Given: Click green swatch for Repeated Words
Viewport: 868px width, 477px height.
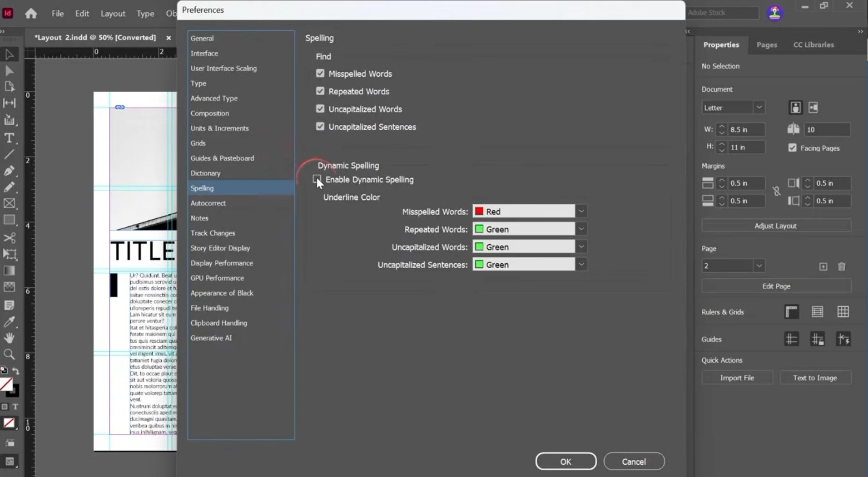Looking at the screenshot, I should [479, 229].
